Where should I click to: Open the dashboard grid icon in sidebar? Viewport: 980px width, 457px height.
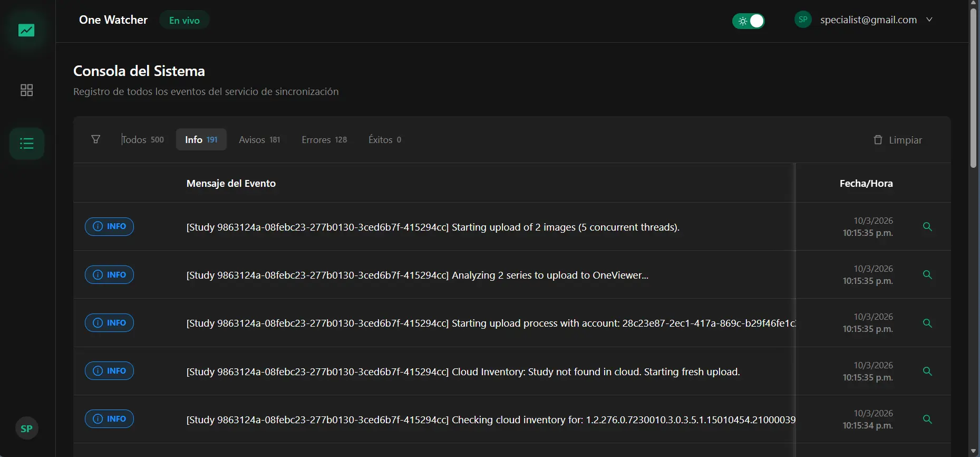(26, 90)
